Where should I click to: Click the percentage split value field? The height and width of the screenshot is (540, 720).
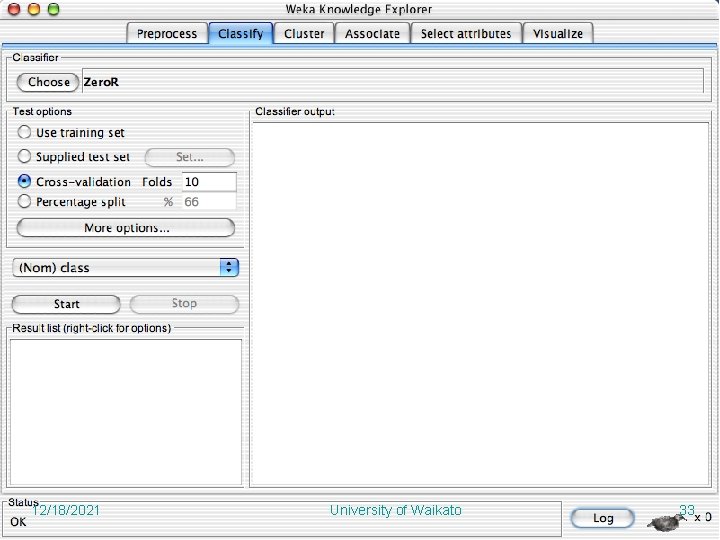[209, 202]
